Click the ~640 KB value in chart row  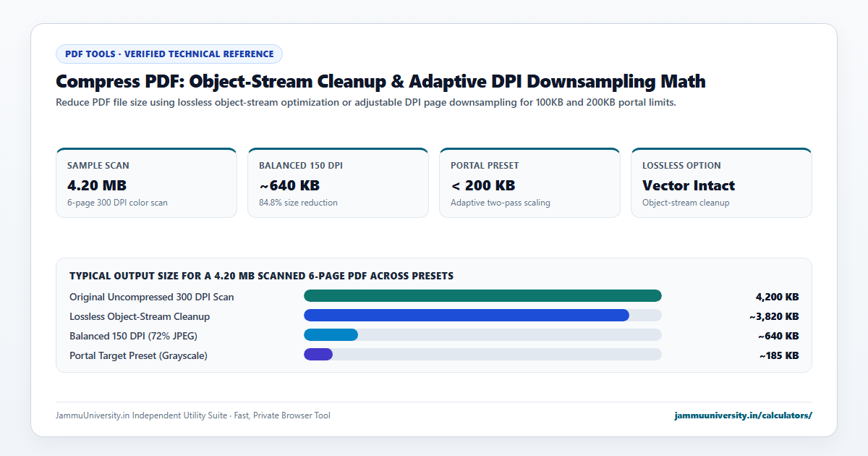(778, 336)
